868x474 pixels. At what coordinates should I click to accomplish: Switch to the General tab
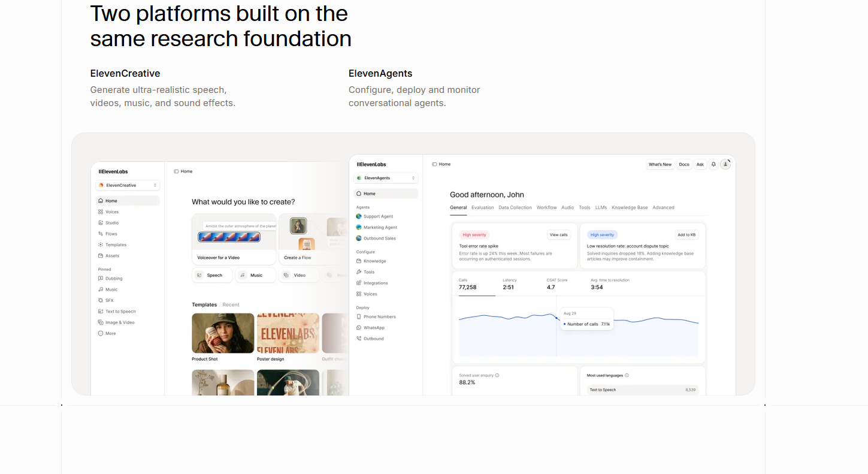click(x=458, y=208)
